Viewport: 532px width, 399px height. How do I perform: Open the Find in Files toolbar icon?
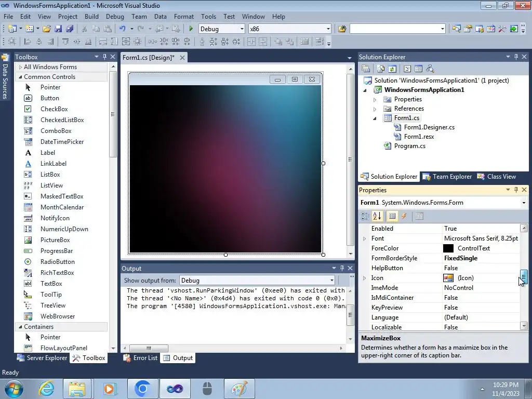342,29
